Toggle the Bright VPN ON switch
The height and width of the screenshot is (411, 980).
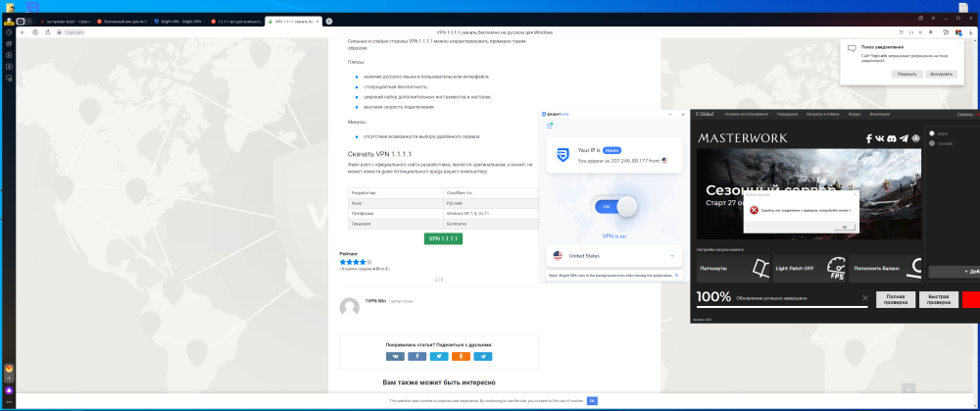[x=613, y=207]
